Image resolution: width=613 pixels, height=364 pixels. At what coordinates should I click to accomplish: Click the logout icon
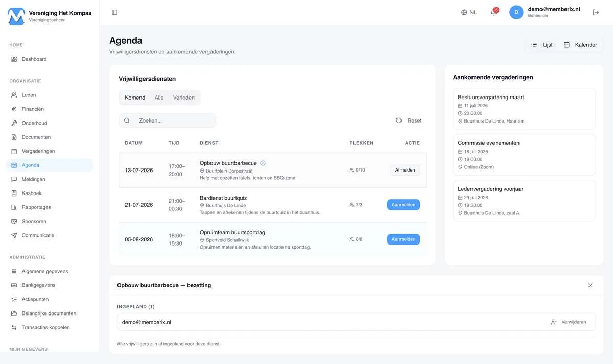coord(596,12)
